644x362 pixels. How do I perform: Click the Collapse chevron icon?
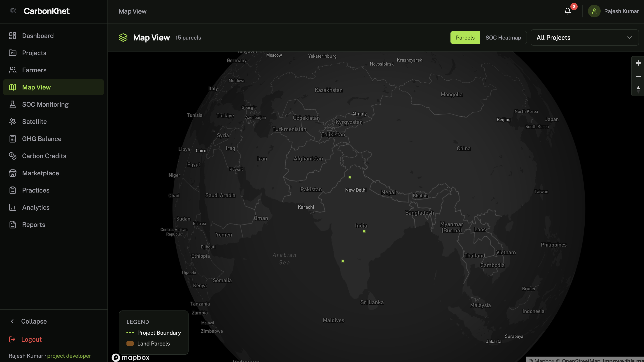tap(12, 321)
